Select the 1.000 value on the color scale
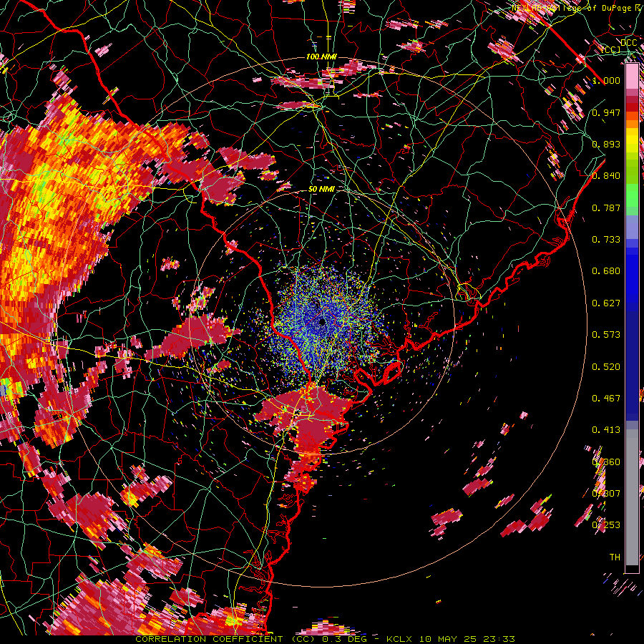 (606, 80)
